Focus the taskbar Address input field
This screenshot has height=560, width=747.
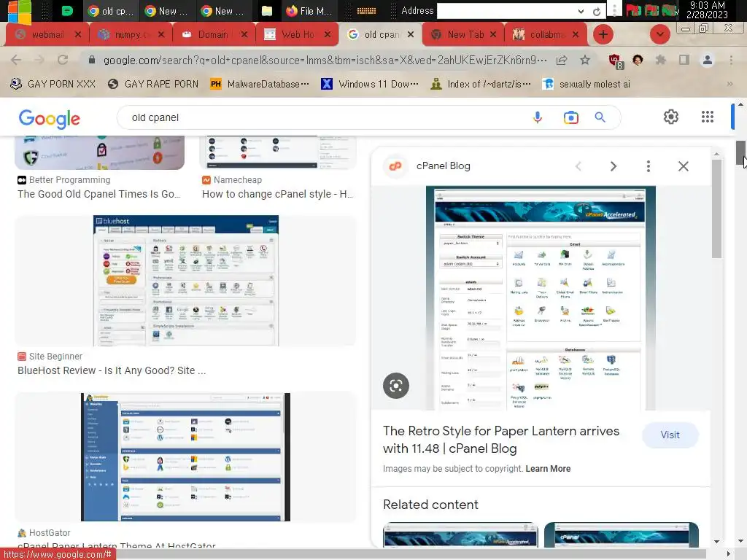[506, 11]
